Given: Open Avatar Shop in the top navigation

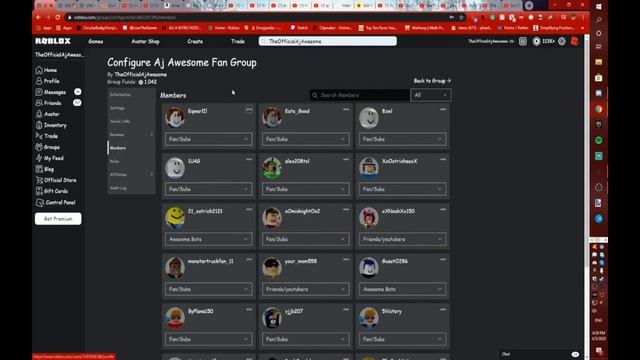Looking at the screenshot, I should click(x=145, y=42).
